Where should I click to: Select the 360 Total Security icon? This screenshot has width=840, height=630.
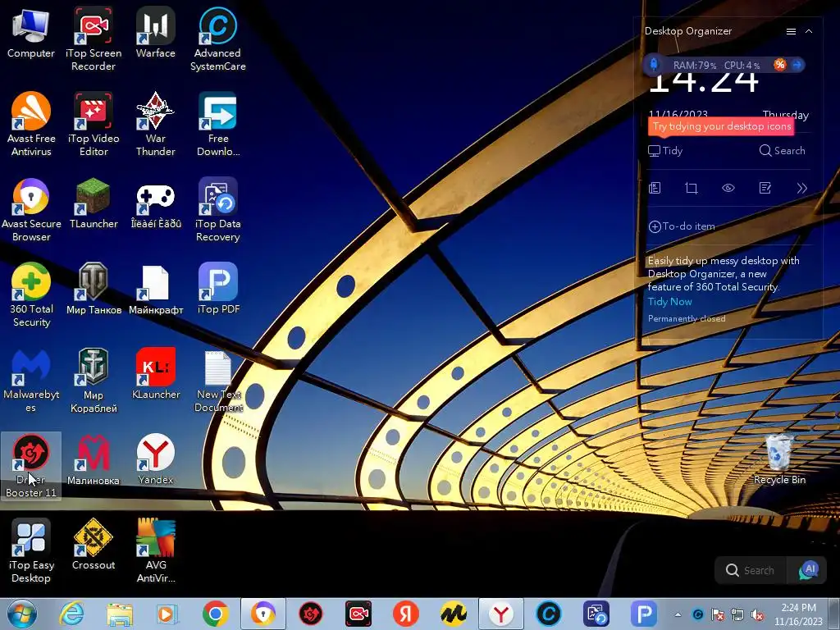pyautogui.click(x=31, y=295)
